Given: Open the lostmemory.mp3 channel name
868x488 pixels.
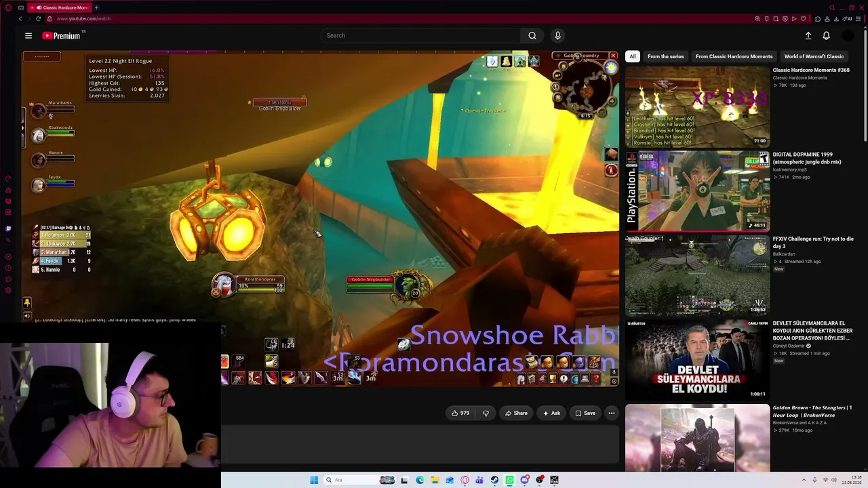Looking at the screenshot, I should click(x=789, y=169).
